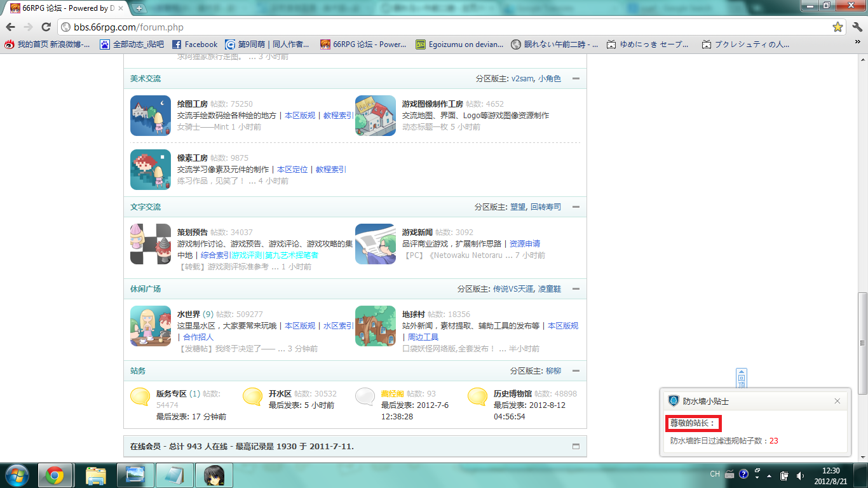The width and height of the screenshot is (868, 488).
Task: Open the 我的首页 新浪微博 bookmark
Action: [x=47, y=44]
